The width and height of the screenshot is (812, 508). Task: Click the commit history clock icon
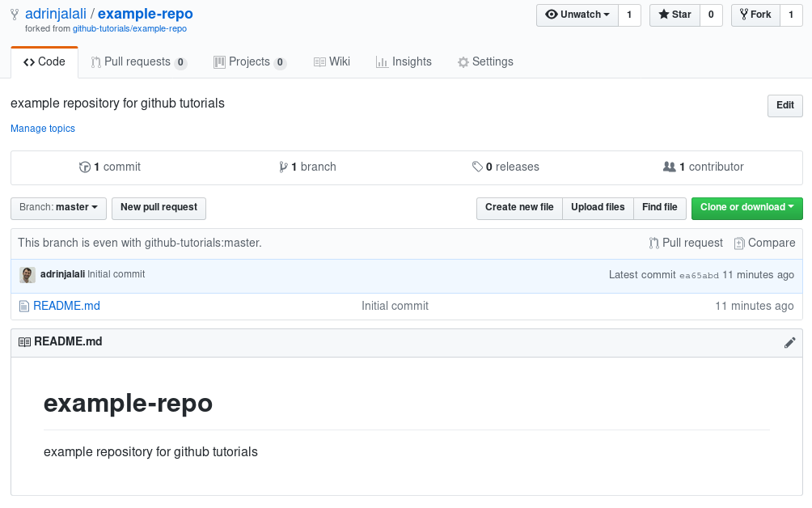coord(85,167)
